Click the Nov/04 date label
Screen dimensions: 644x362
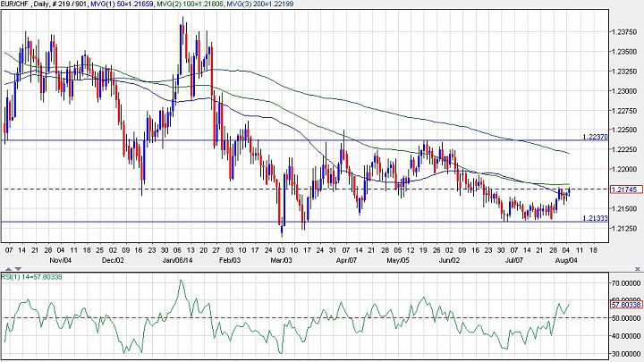(x=61, y=260)
